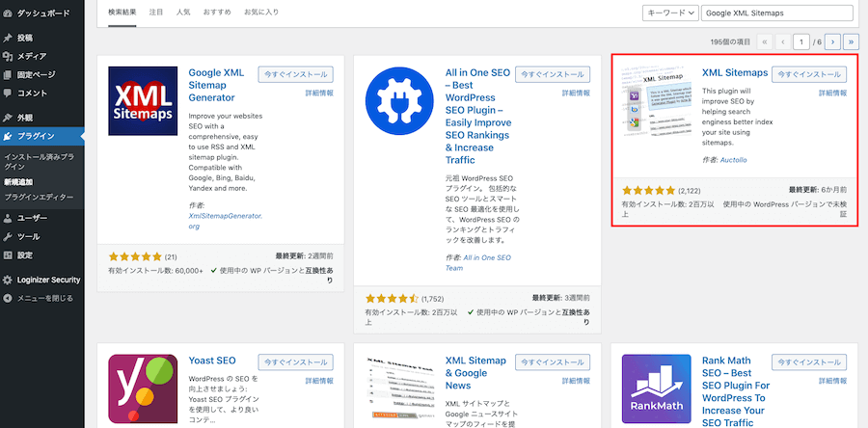Click the media icon next to メディア
Image resolution: width=868 pixels, height=428 pixels.
point(7,57)
